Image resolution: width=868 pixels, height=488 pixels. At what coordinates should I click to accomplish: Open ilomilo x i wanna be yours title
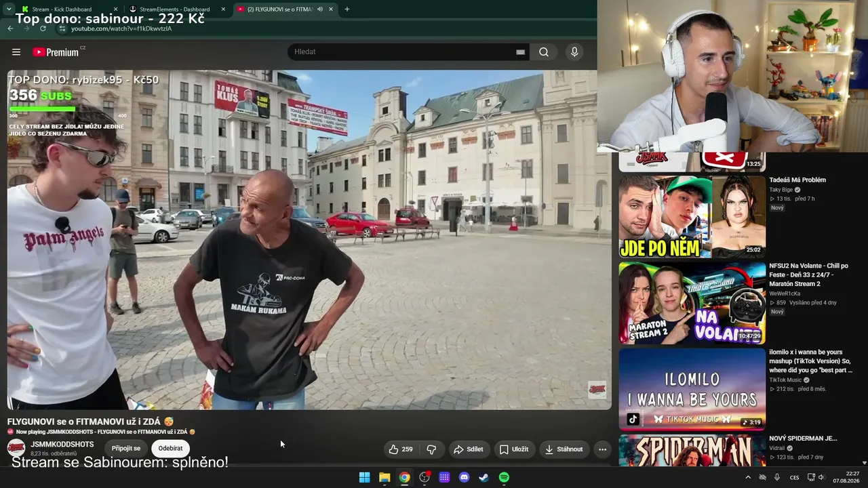[810, 361]
